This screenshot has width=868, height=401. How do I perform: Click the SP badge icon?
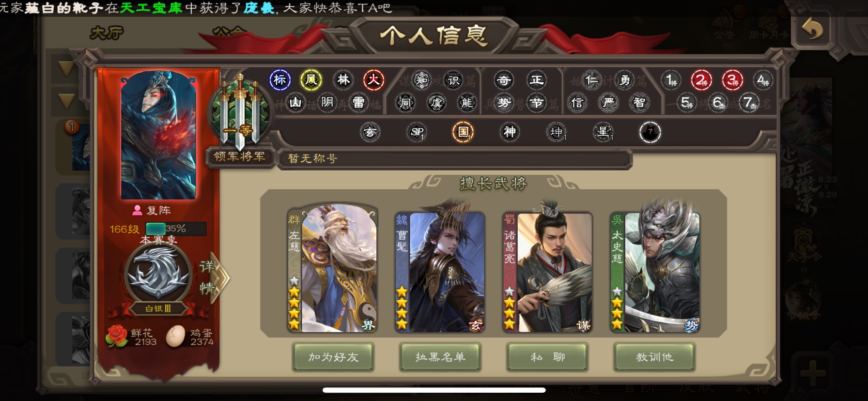pos(417,132)
